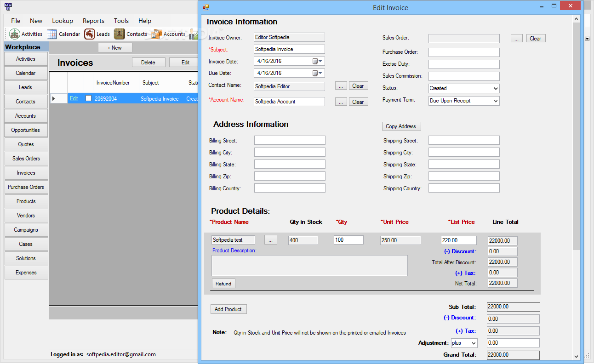Image resolution: width=594 pixels, height=364 pixels.
Task: Open Vendors in the Workplace sidebar
Action: [26, 216]
